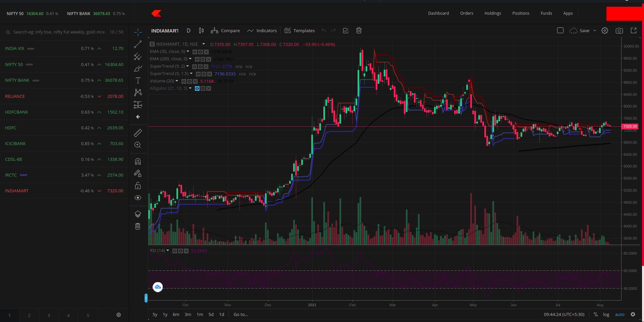Viewport: 644px width, 322px height.
Task: Go to the Orders page
Action: (x=467, y=13)
